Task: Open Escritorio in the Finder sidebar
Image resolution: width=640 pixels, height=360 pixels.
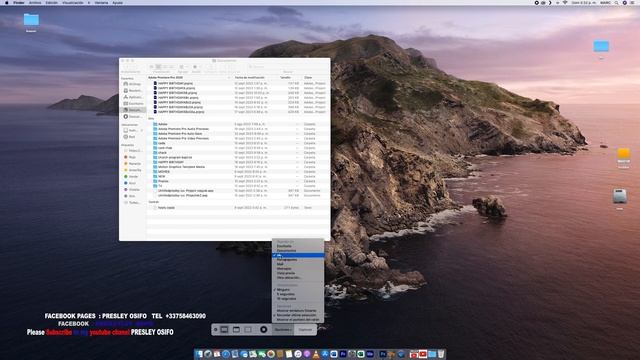Action: [133, 103]
